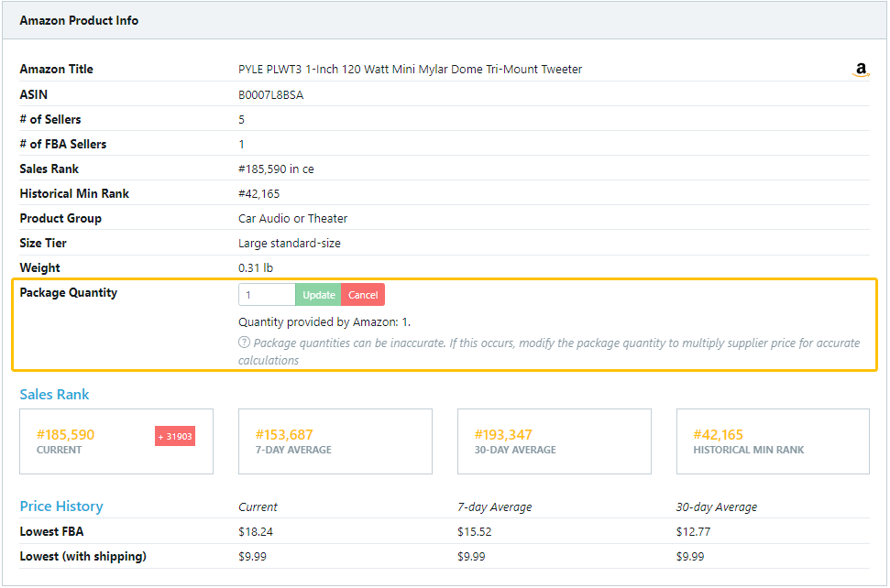Viewport: 890px width, 588px height.
Task: Click the 30-day Lowest (with shipping) price $9.99
Action: tap(690, 557)
